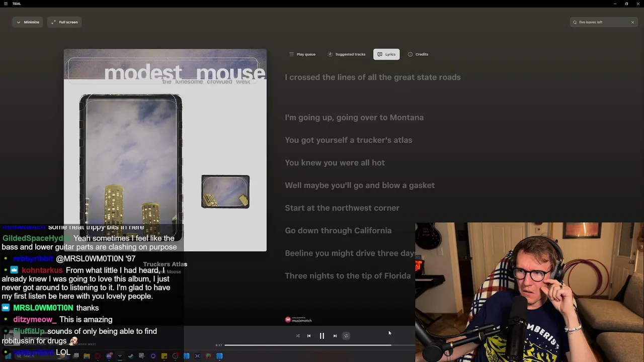This screenshot has width=644, height=362.
Task: Select the Lyrics tab
Action: (x=386, y=54)
